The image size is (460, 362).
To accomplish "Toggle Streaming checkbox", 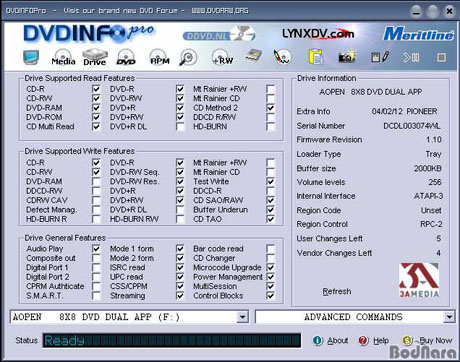I will point(180,296).
